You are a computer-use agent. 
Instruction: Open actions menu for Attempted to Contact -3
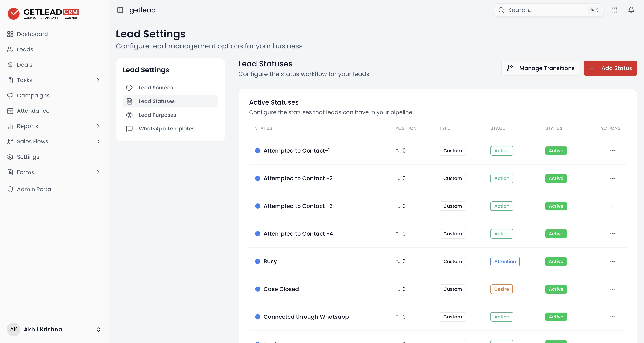(x=613, y=206)
